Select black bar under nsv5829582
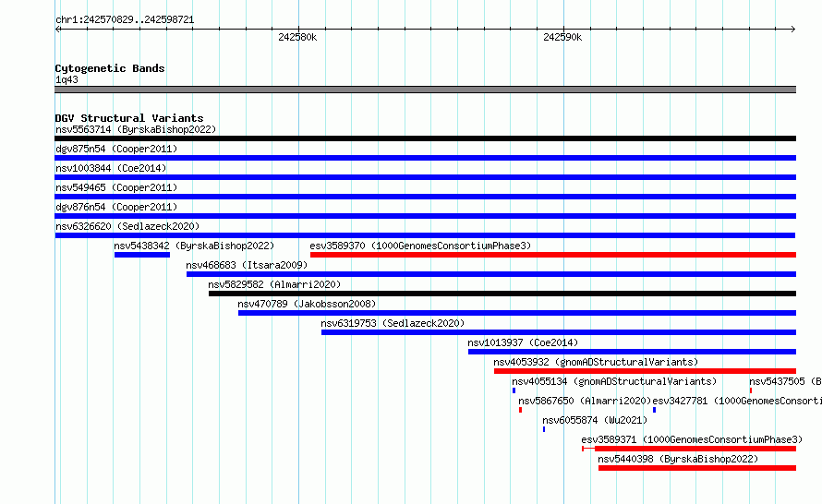 (502, 294)
